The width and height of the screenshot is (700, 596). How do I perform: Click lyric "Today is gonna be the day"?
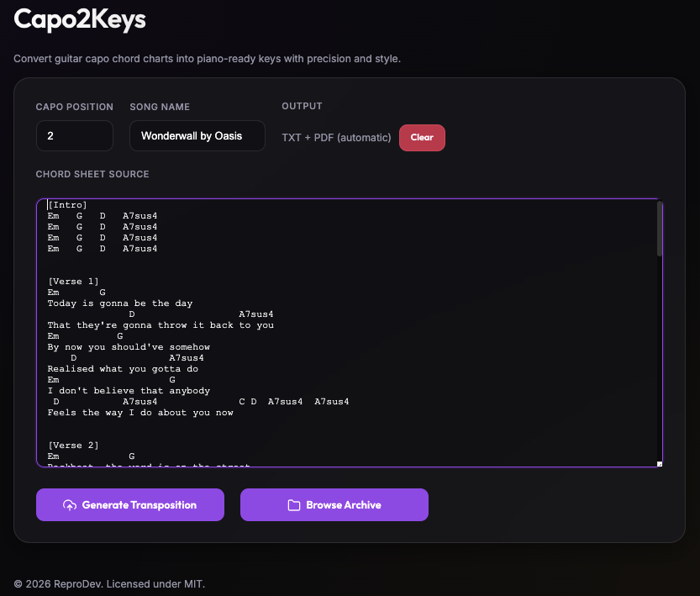point(120,303)
